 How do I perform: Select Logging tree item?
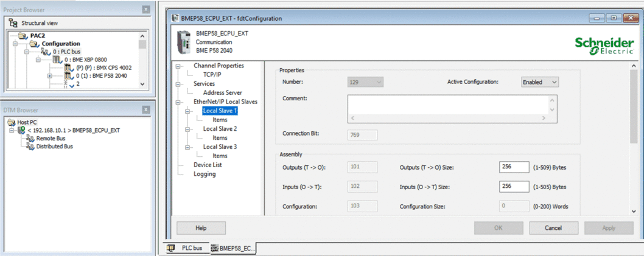point(205,174)
